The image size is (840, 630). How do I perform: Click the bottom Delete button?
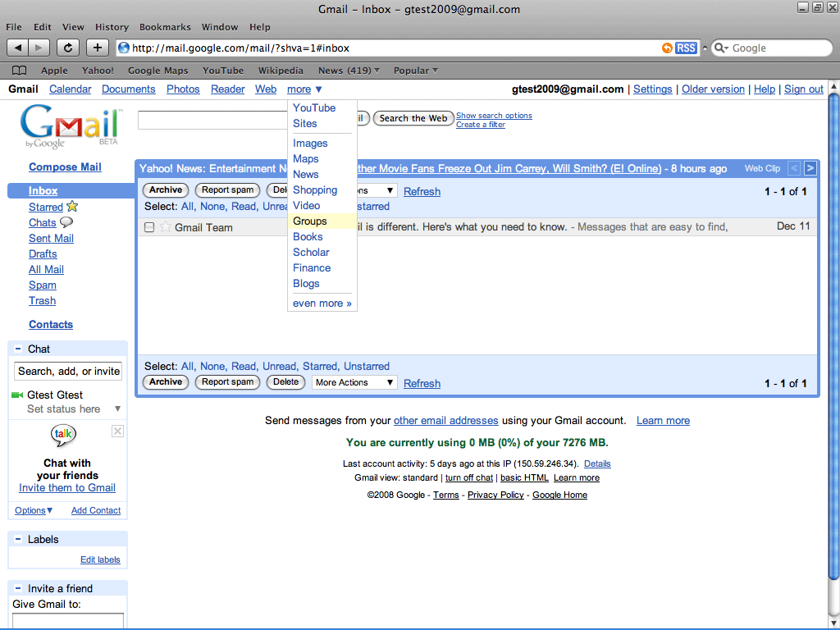[285, 382]
